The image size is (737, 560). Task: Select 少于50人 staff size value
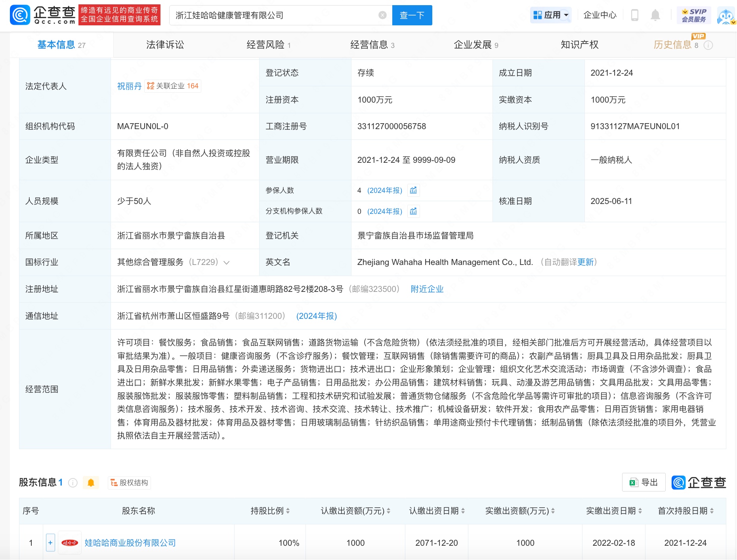pos(134,201)
